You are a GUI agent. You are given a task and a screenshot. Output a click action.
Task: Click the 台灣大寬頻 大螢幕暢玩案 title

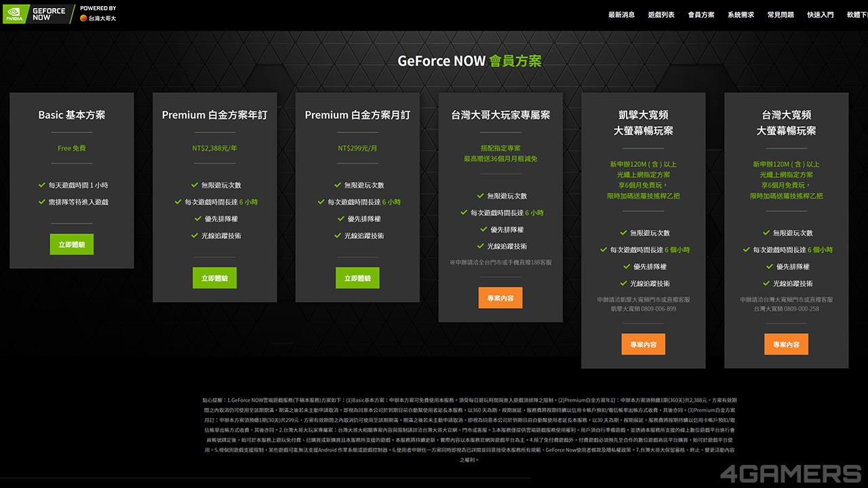[786, 123]
